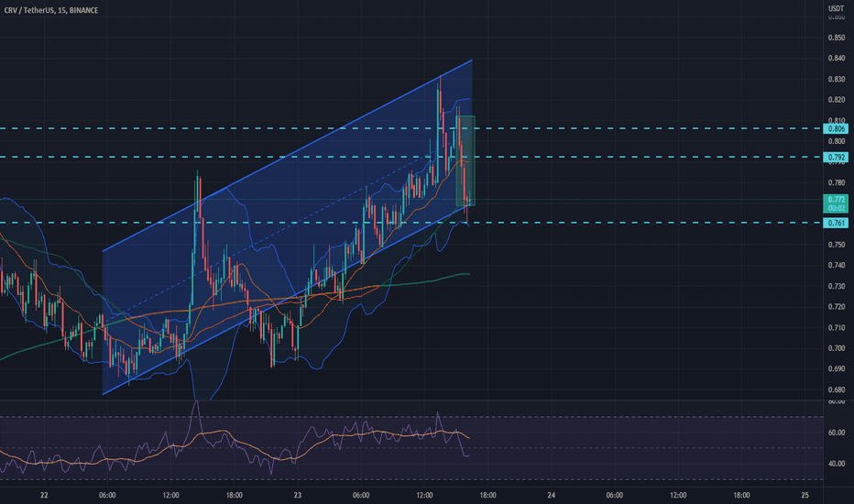Select the 0.792 horizontal line price tag

click(x=836, y=158)
